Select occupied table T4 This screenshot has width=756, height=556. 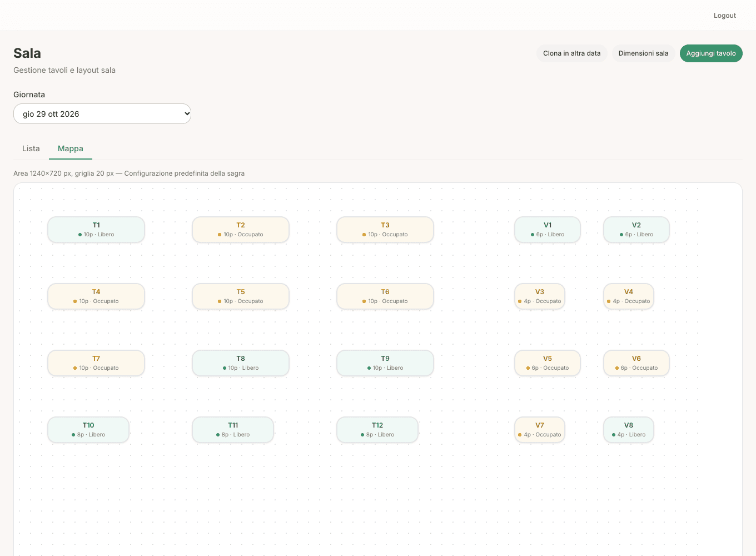click(x=96, y=296)
